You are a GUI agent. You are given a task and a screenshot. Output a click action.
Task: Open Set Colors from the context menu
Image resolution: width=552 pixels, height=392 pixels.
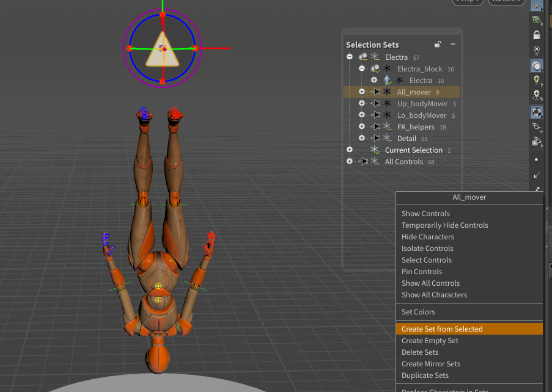(469, 312)
